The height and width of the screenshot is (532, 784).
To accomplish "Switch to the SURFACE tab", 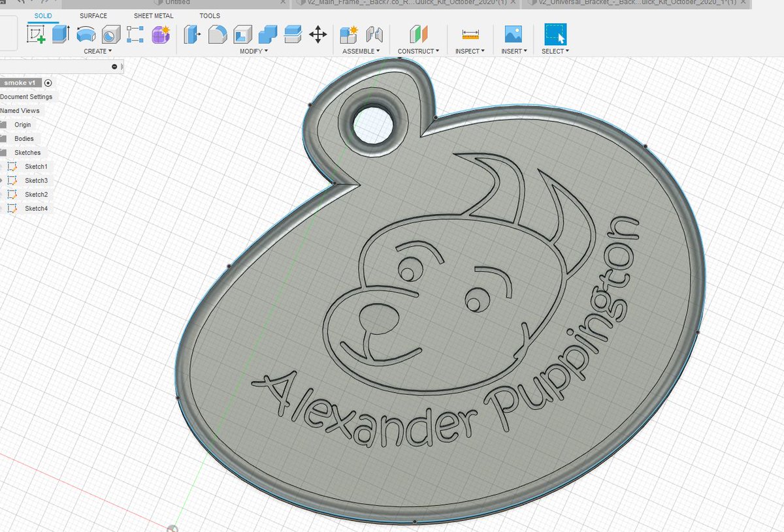I will pyautogui.click(x=93, y=16).
